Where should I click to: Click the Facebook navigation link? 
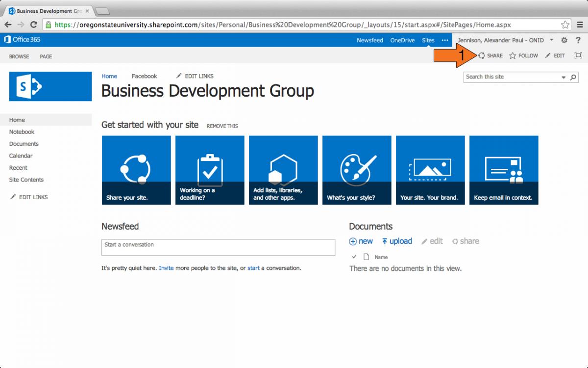145,76
